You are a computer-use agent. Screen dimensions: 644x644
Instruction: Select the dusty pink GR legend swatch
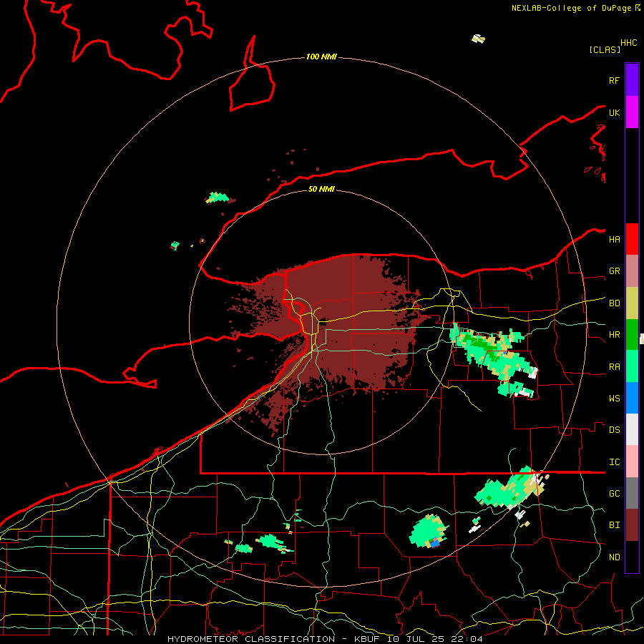pos(632,271)
